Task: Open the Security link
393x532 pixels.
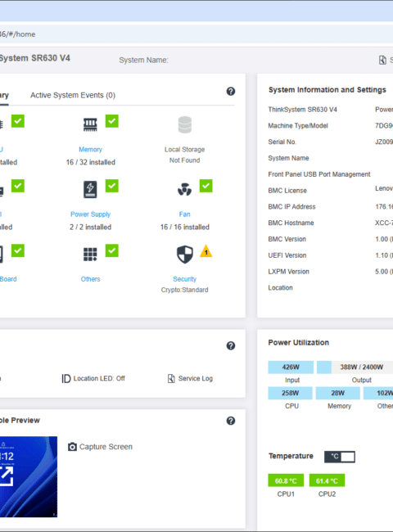Action: 184,279
